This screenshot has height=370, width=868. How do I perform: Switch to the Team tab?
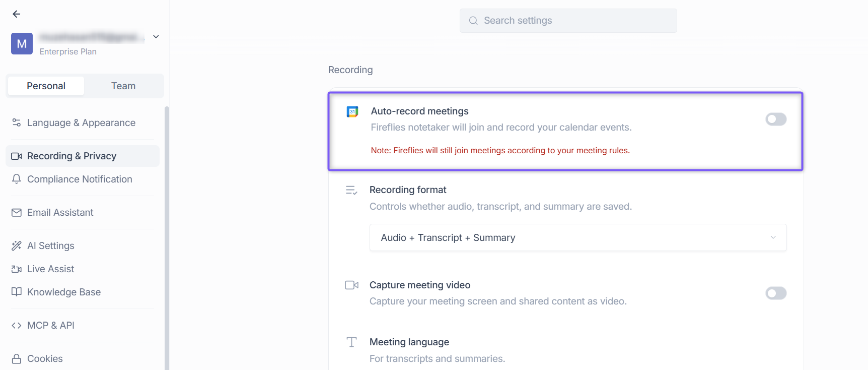point(123,86)
